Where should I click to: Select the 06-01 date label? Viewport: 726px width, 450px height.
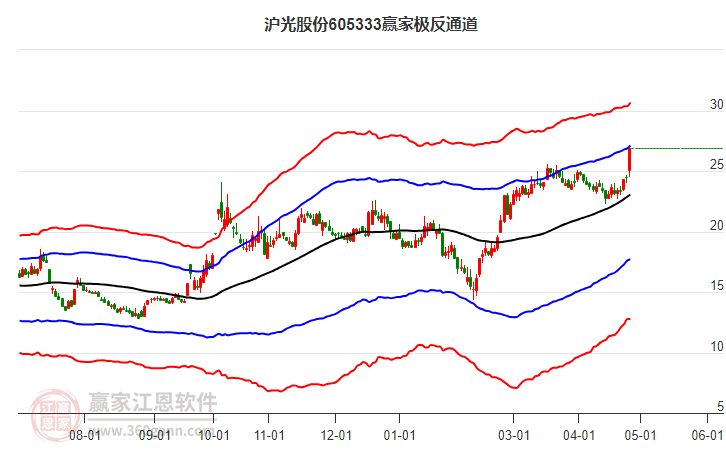point(707,436)
